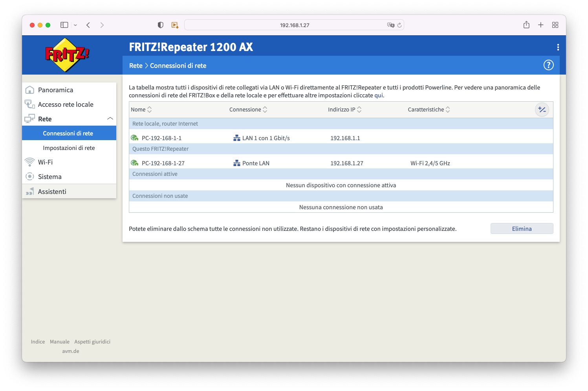
Task: Reload the page with the refresh icon
Action: click(399, 25)
